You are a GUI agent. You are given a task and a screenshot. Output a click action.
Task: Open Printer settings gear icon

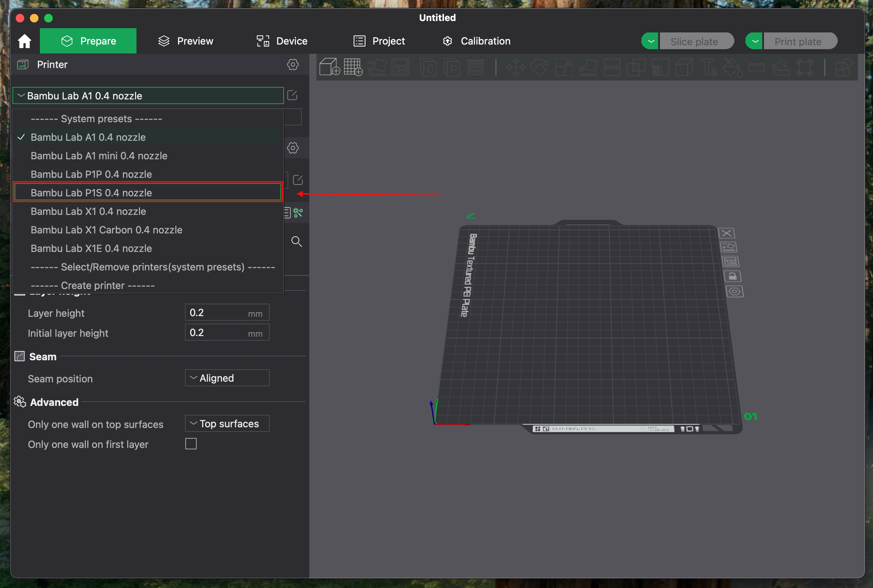293,65
